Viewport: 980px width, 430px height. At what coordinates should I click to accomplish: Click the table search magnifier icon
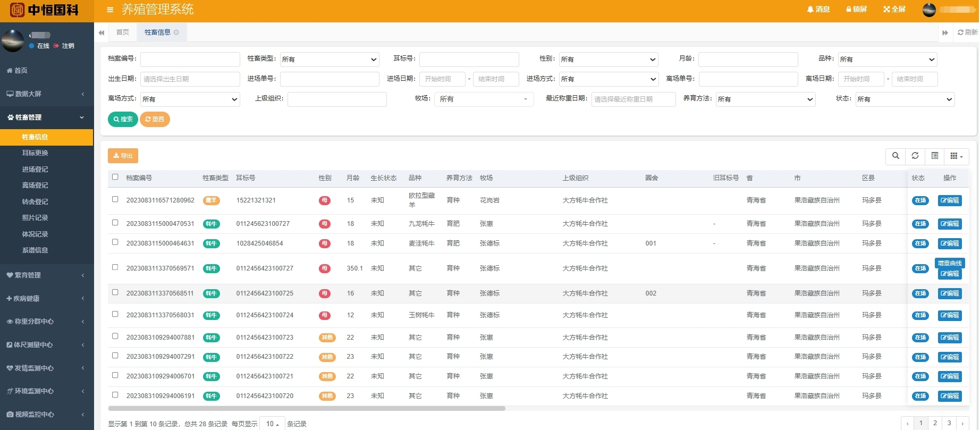(895, 156)
